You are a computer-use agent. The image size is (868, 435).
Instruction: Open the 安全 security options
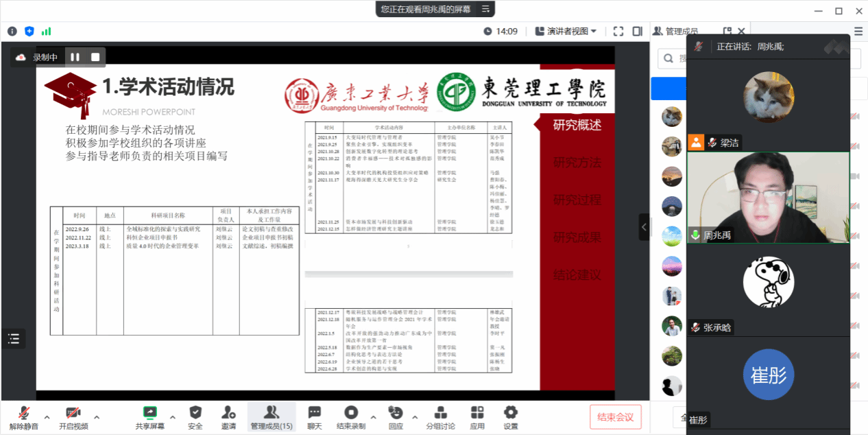(195, 416)
